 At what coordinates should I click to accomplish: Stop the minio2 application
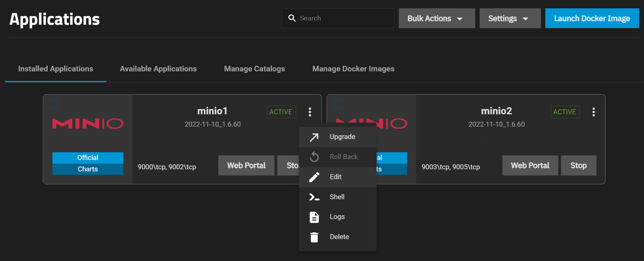click(579, 166)
